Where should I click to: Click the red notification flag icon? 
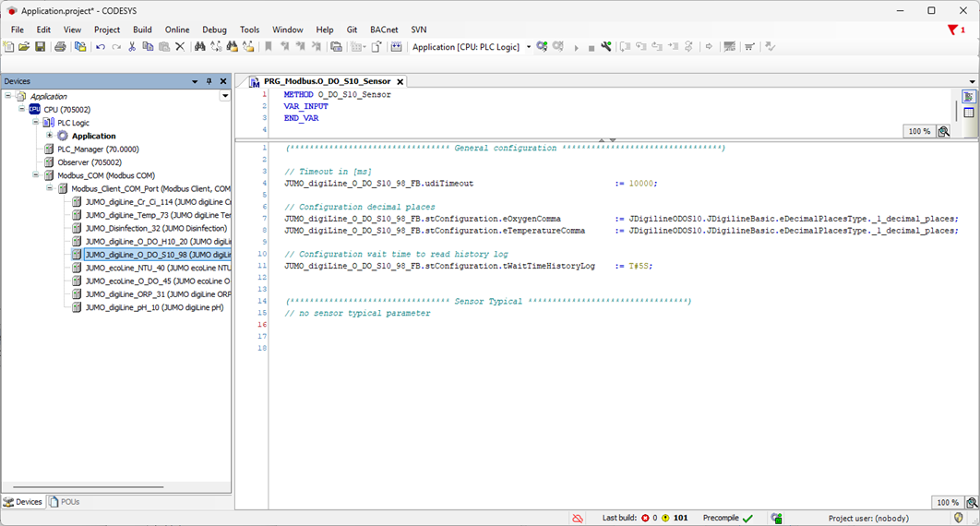pyautogui.click(x=952, y=30)
